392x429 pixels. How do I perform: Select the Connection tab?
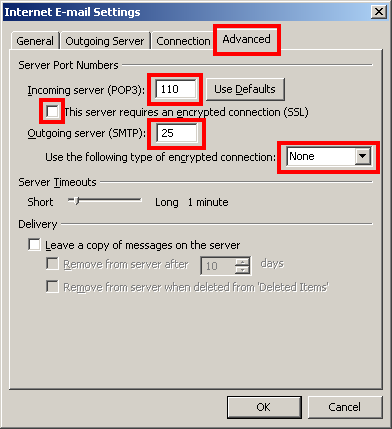pyautogui.click(x=183, y=41)
